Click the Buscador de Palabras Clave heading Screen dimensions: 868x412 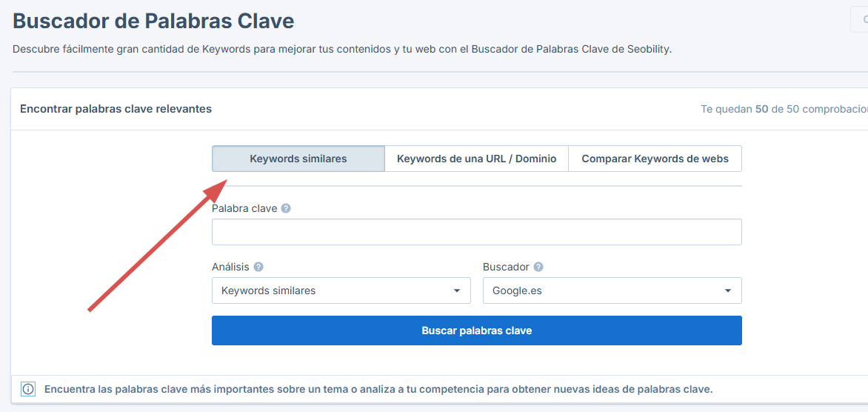[153, 21]
